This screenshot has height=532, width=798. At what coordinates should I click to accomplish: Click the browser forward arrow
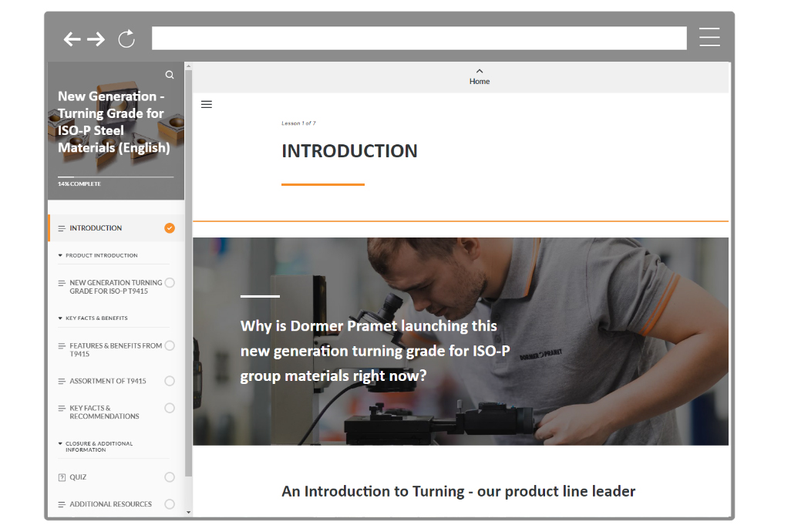(96, 39)
